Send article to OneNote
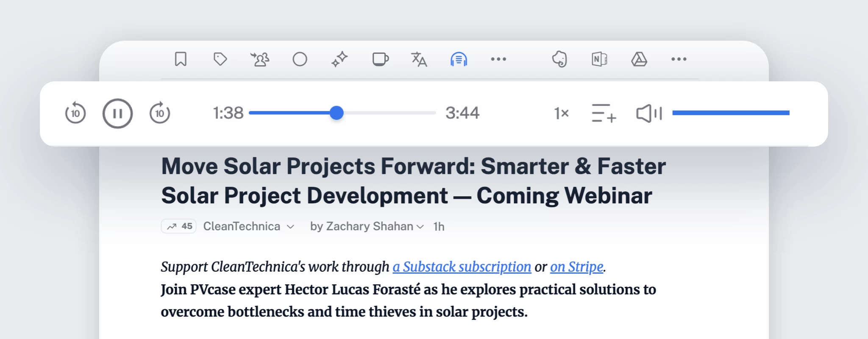Screen dimensions: 868x339 599,59
